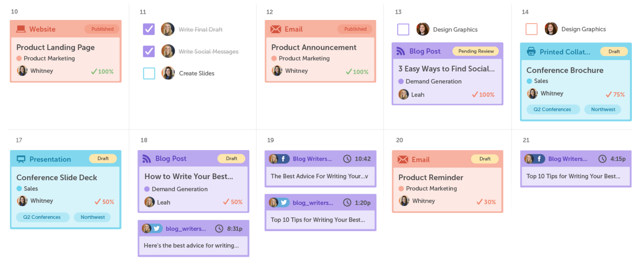Click the Product Marketing color dot on Landing Page

[19, 58]
